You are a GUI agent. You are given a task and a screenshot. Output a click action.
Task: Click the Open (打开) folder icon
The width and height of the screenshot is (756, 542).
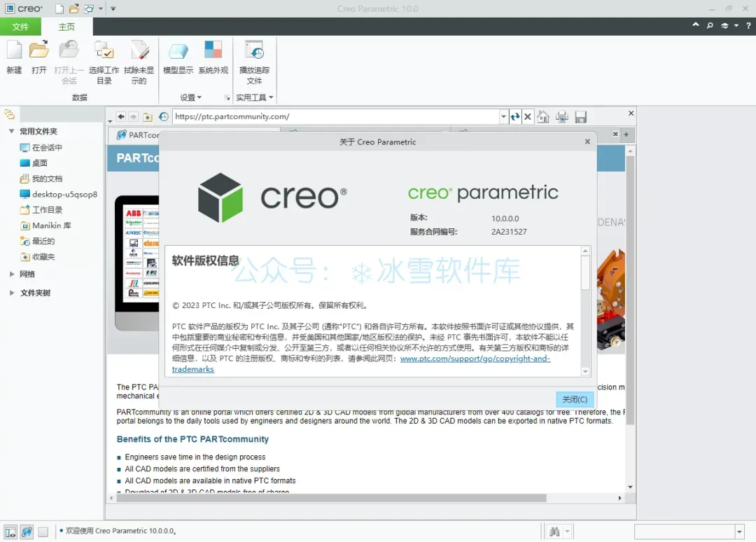click(x=39, y=50)
